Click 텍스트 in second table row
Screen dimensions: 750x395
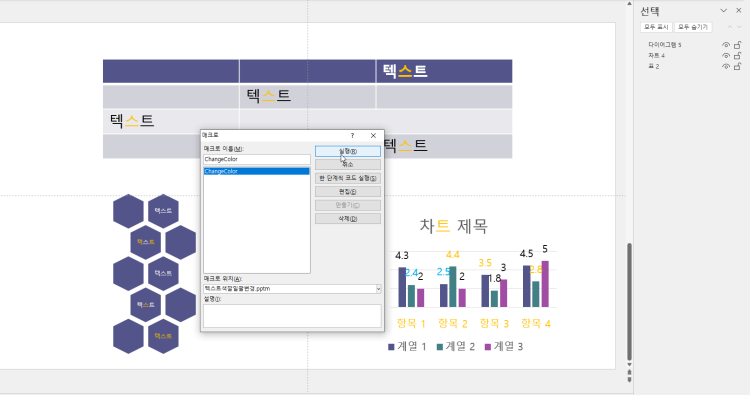click(x=268, y=96)
